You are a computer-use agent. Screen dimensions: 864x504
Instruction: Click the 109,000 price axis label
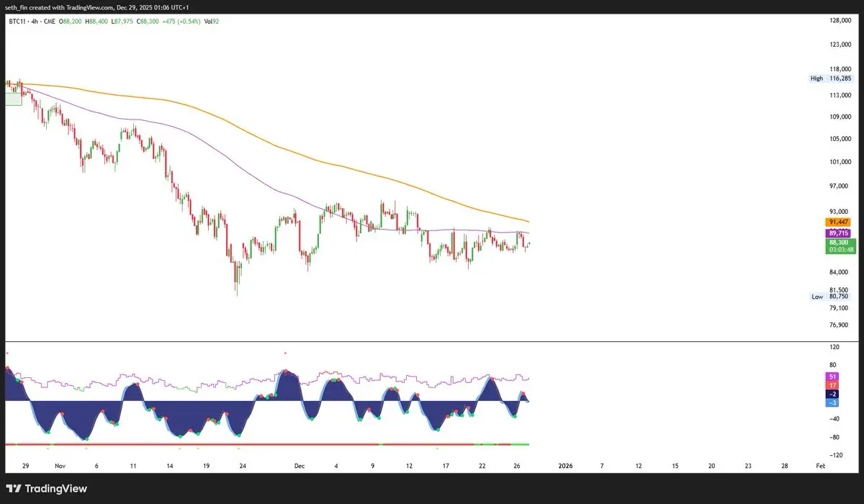click(x=840, y=117)
